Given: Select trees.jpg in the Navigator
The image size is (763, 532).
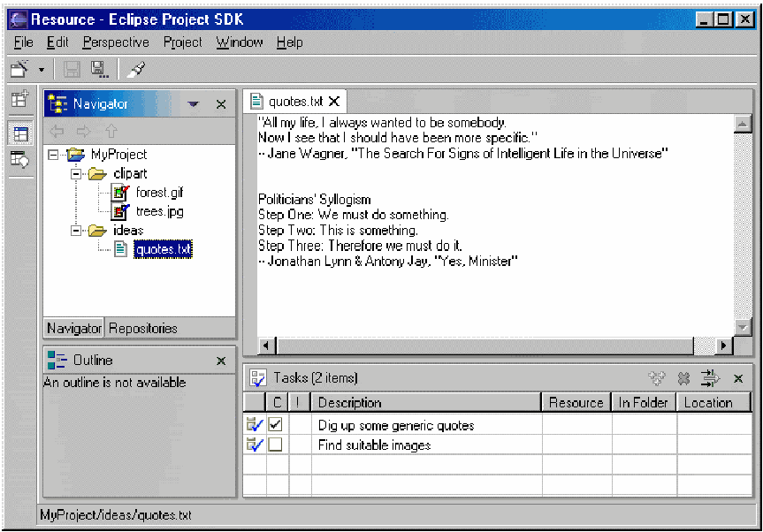Looking at the screenshot, I should pyautogui.click(x=160, y=211).
